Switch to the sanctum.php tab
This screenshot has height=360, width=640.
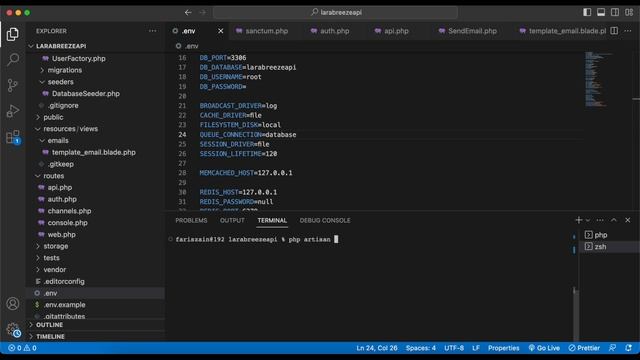(x=262, y=31)
